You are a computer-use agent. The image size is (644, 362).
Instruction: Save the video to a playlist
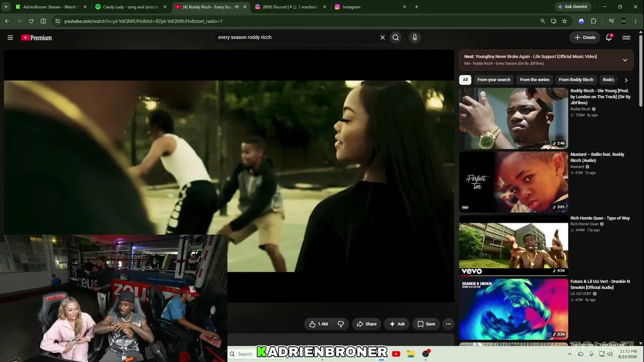pos(426,324)
